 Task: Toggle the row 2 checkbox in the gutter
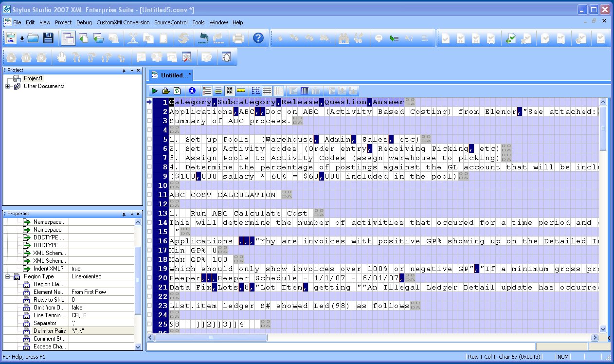[x=149, y=111]
